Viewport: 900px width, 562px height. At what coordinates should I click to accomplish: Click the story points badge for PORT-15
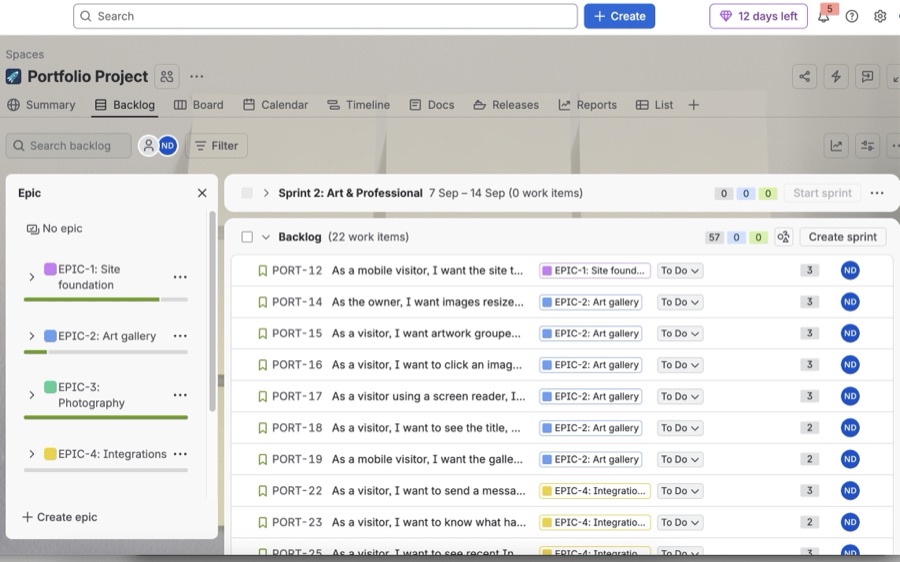810,334
